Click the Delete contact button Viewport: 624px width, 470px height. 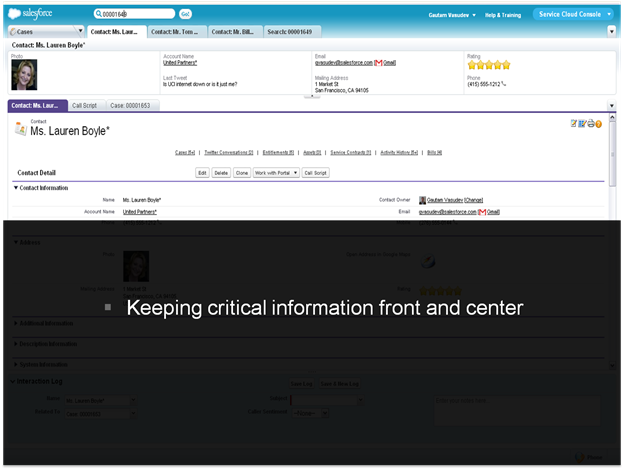point(221,173)
